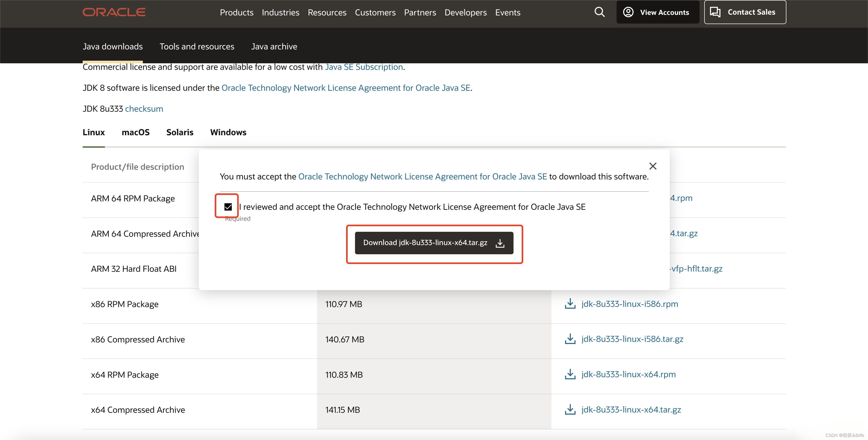
Task: Click the checkbox label text 'I reviewed and accept'
Action: click(412, 206)
